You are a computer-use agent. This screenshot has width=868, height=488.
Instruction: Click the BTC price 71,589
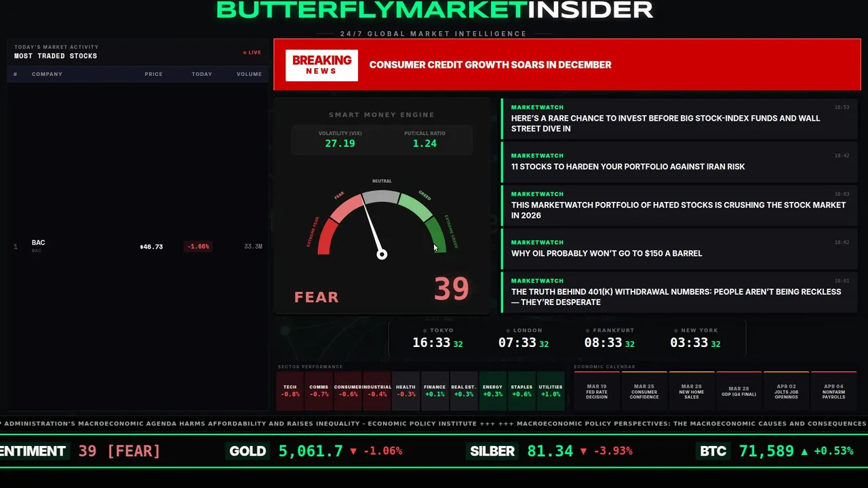tap(766, 451)
